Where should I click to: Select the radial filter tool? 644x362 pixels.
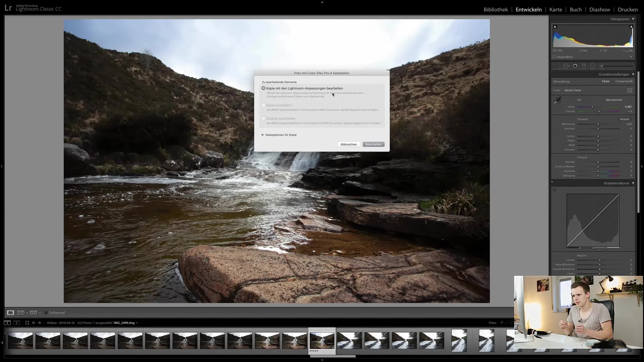[593, 66]
